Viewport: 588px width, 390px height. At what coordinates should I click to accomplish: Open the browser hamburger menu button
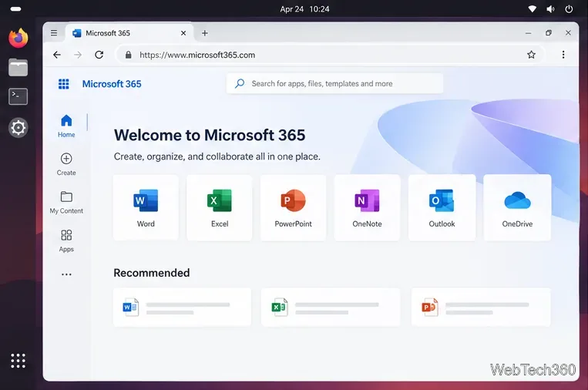tap(54, 33)
